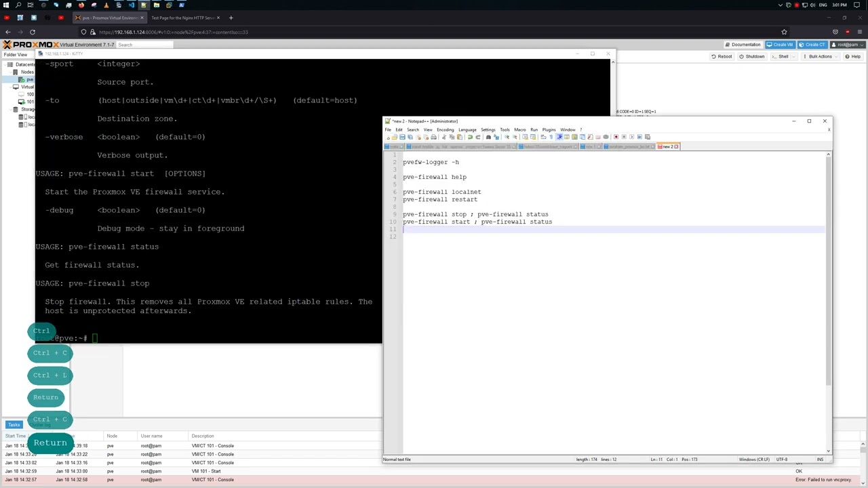The width and height of the screenshot is (868, 488).
Task: Toggle Synchronize Horizontal Scrolling in Notepad++
Action: click(533, 137)
